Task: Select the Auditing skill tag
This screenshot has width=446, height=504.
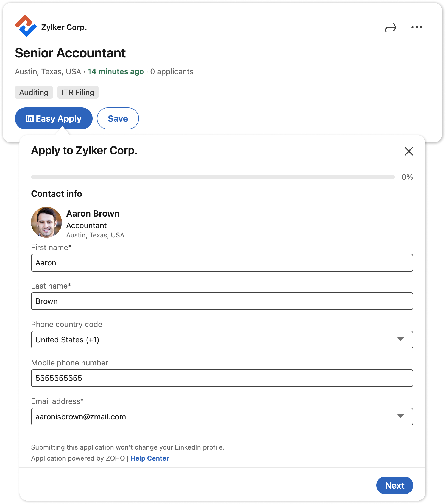Action: pos(34,92)
